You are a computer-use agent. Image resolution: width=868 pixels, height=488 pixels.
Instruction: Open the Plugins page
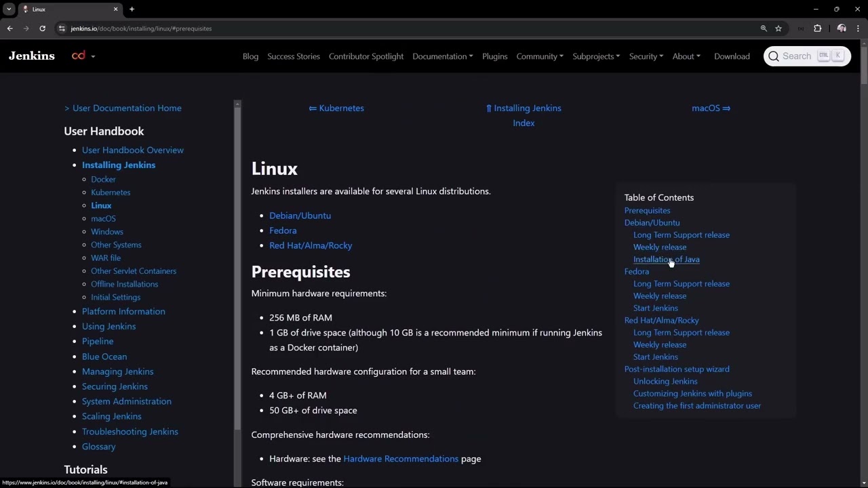pos(494,56)
